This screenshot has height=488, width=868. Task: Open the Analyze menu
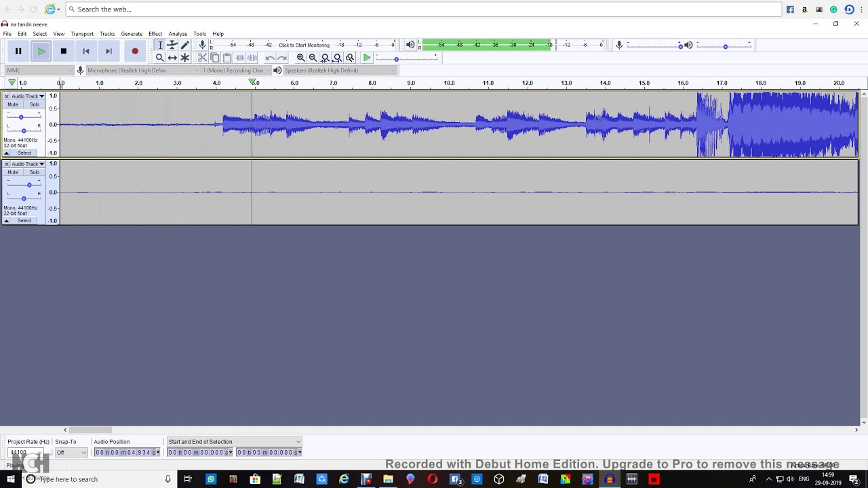pos(178,34)
